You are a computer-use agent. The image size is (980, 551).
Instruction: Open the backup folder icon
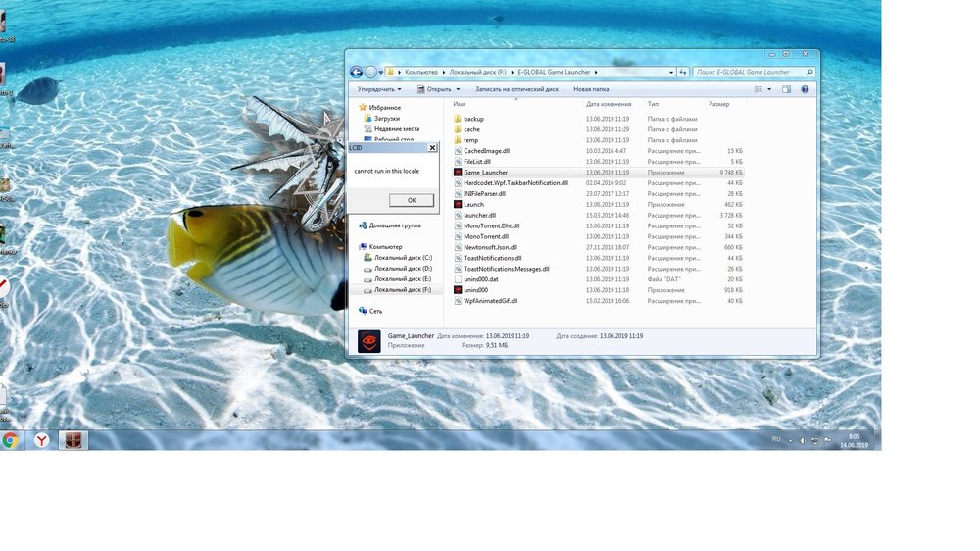click(458, 119)
